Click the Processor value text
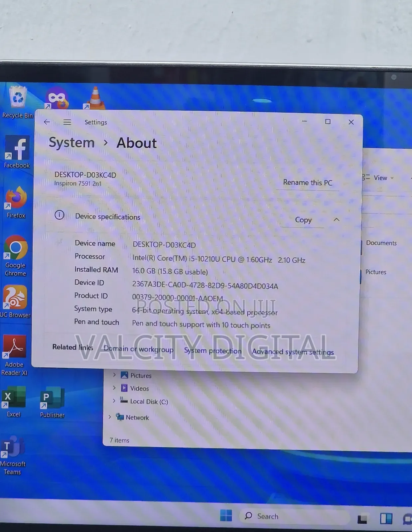Screen dimensions: 412x532 [219, 259]
